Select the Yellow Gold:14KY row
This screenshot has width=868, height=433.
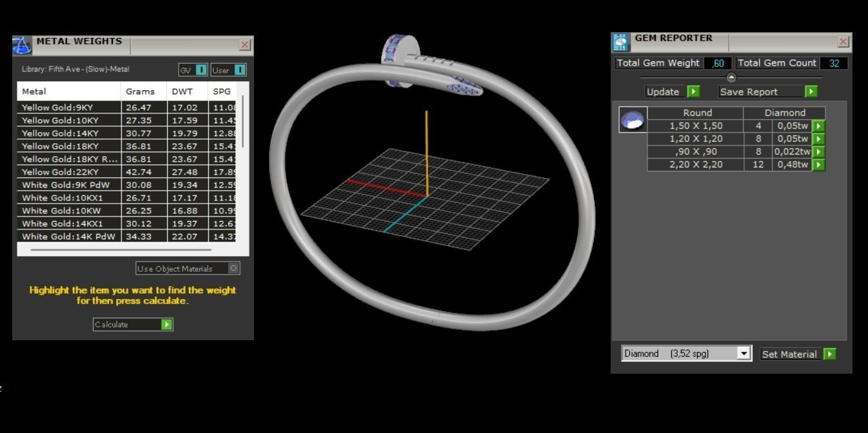[x=126, y=133]
